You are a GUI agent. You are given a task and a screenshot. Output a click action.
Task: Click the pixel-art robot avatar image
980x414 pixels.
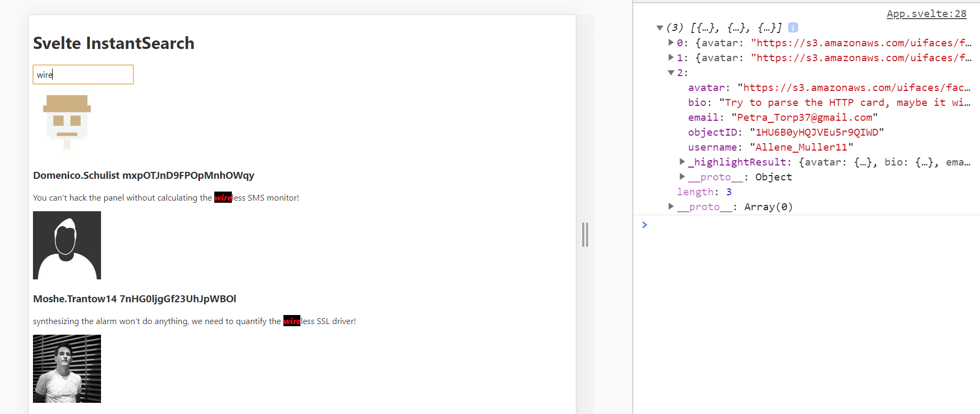click(x=67, y=122)
